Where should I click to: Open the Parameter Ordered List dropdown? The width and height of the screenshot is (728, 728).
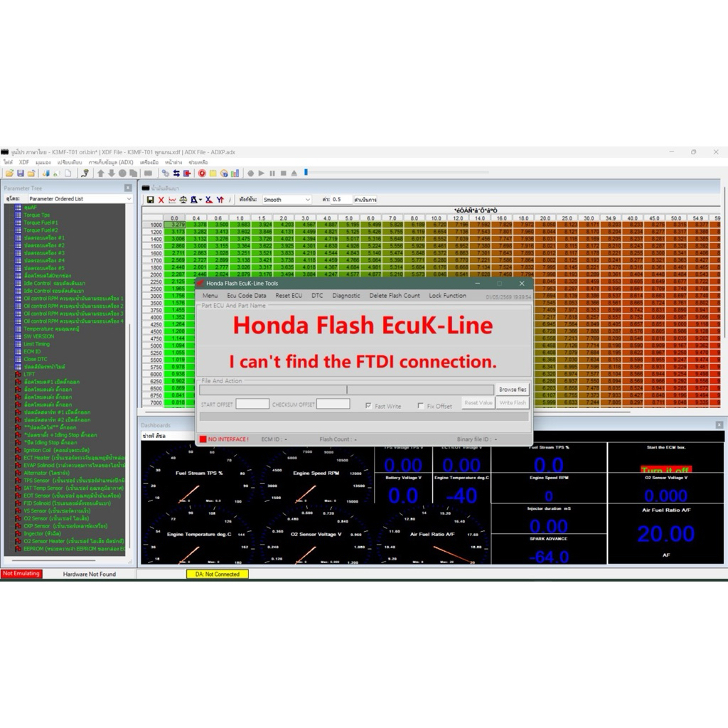(80, 199)
